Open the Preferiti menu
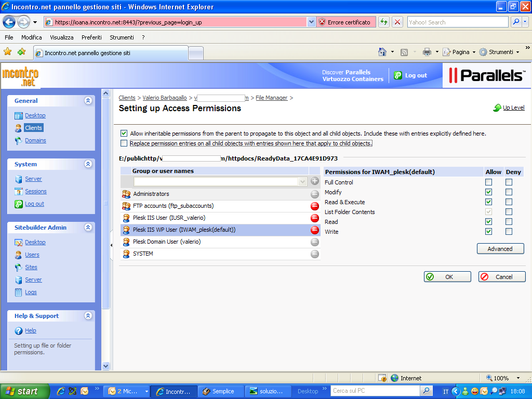 (91, 37)
